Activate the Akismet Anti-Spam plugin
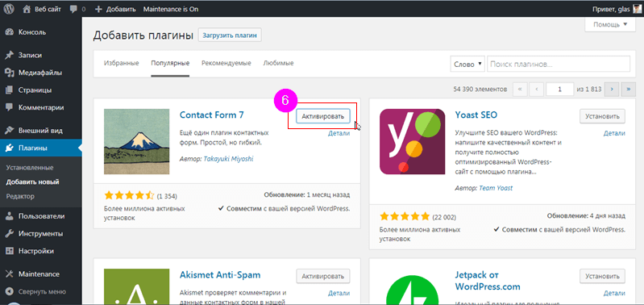This screenshot has width=644, height=305. point(323,276)
